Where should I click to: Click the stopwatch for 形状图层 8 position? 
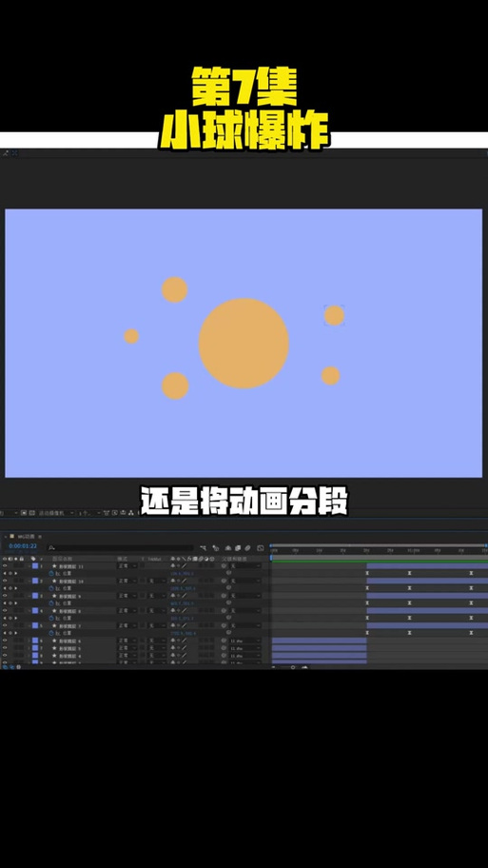(x=51, y=618)
